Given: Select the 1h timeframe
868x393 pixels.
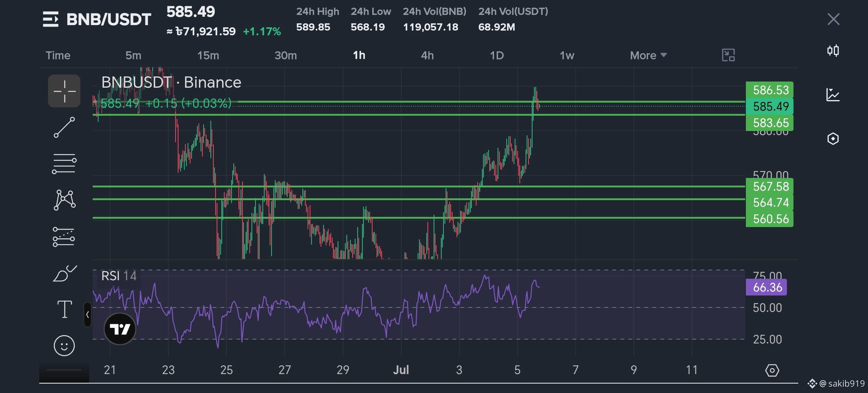Looking at the screenshot, I should (x=359, y=55).
